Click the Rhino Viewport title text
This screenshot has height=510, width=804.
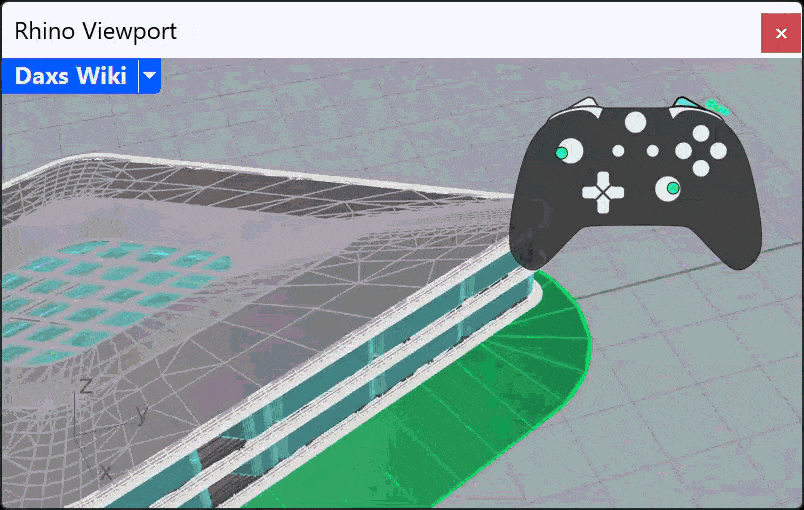coord(95,31)
